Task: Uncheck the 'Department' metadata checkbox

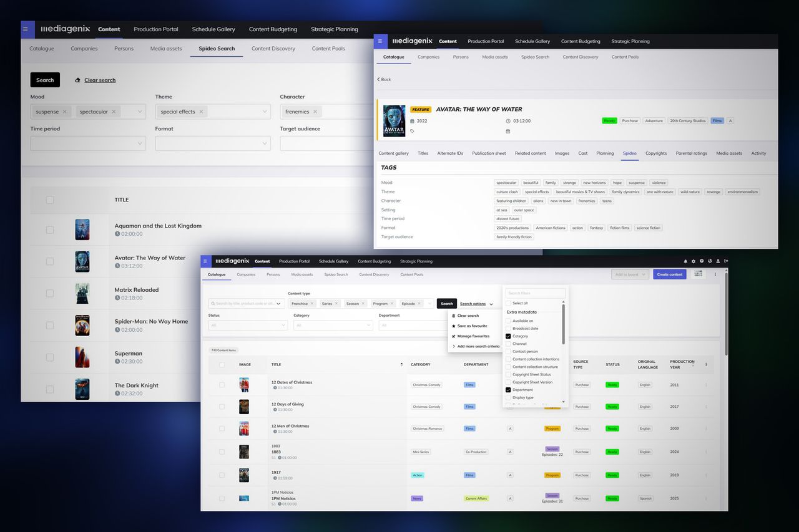Action: click(x=508, y=390)
